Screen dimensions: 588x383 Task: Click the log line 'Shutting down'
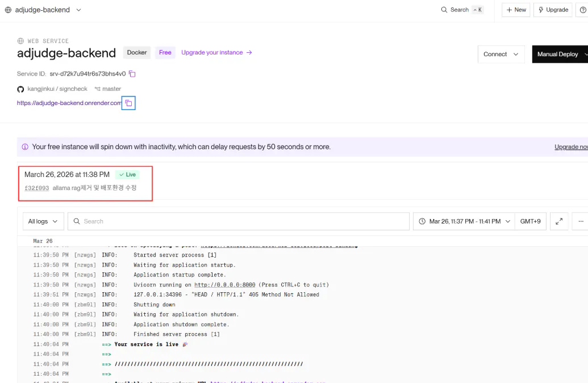pos(155,305)
